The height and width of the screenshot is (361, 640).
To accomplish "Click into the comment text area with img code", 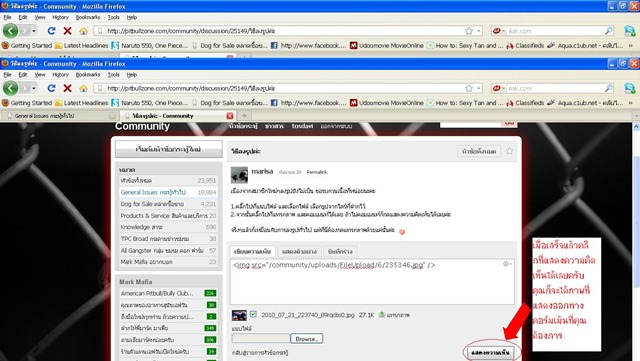I will [372, 282].
